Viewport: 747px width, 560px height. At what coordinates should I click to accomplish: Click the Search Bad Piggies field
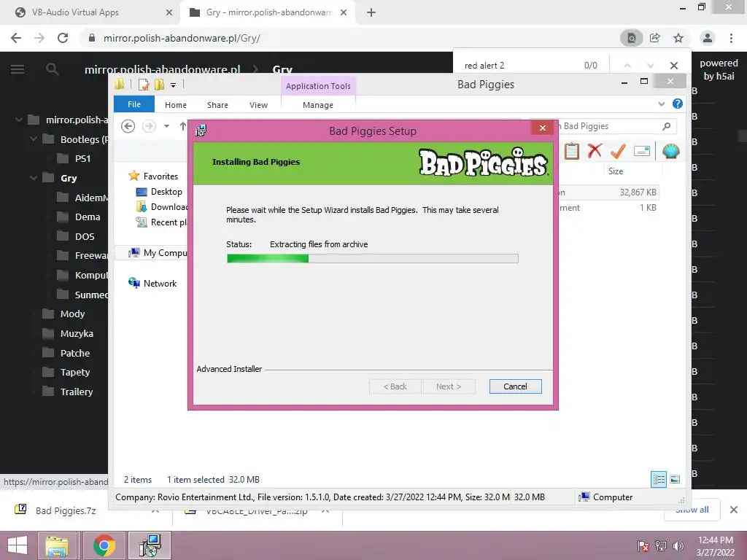[610, 126]
